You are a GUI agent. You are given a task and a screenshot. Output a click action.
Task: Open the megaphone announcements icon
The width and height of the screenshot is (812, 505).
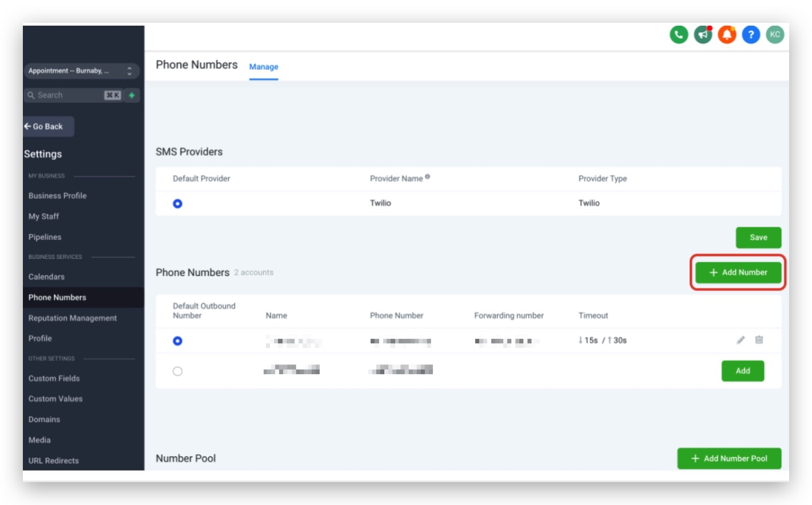(x=703, y=35)
